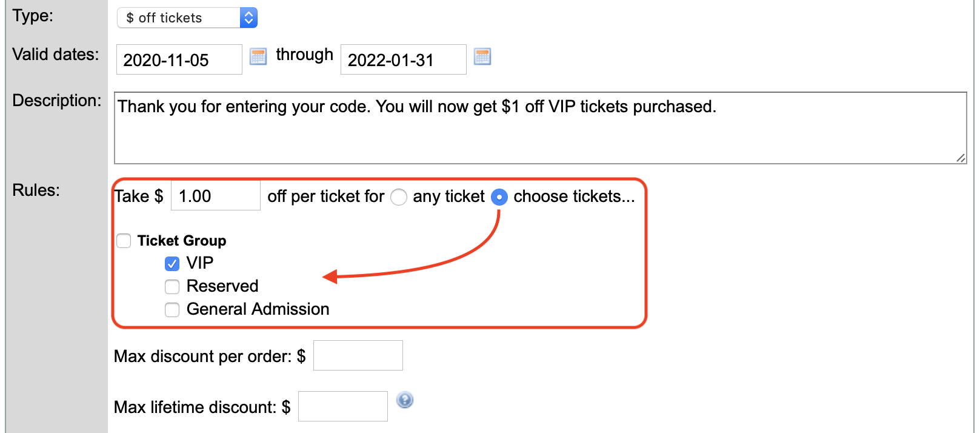Open the Type dropdown showing $ off tickets

pos(187,18)
